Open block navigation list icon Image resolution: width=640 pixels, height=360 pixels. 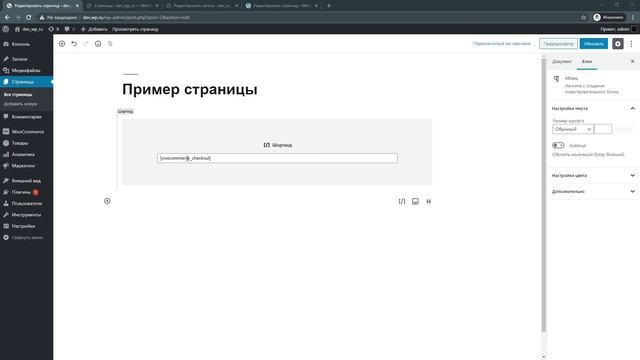click(110, 44)
